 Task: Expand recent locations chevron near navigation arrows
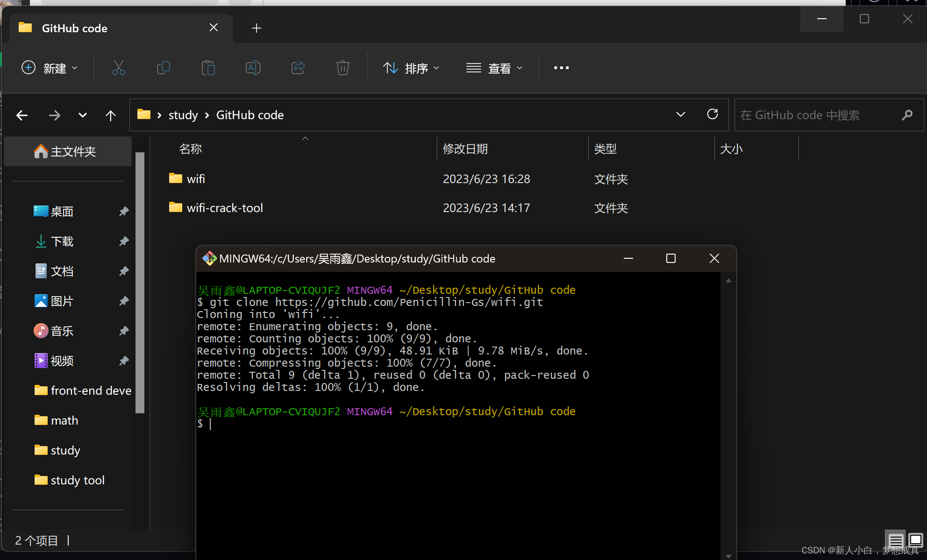tap(83, 115)
